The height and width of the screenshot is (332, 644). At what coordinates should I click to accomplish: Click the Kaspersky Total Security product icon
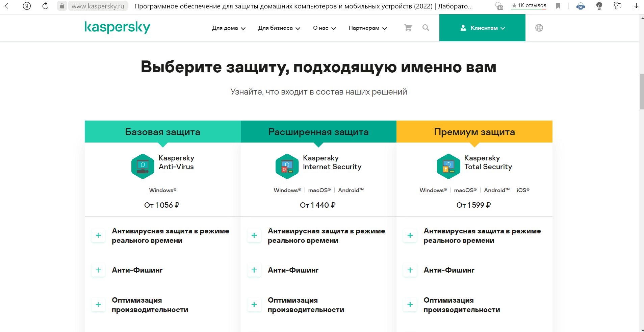pos(448,166)
